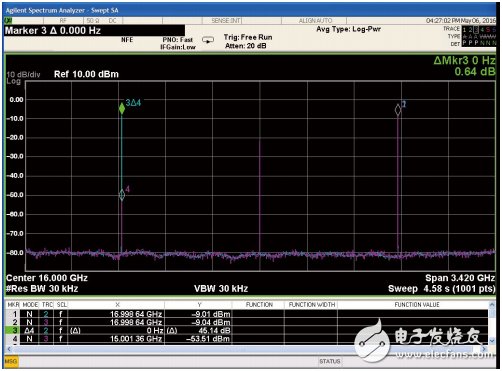The image size is (502, 371).
Task: Click the X column header
Action: click(117, 305)
